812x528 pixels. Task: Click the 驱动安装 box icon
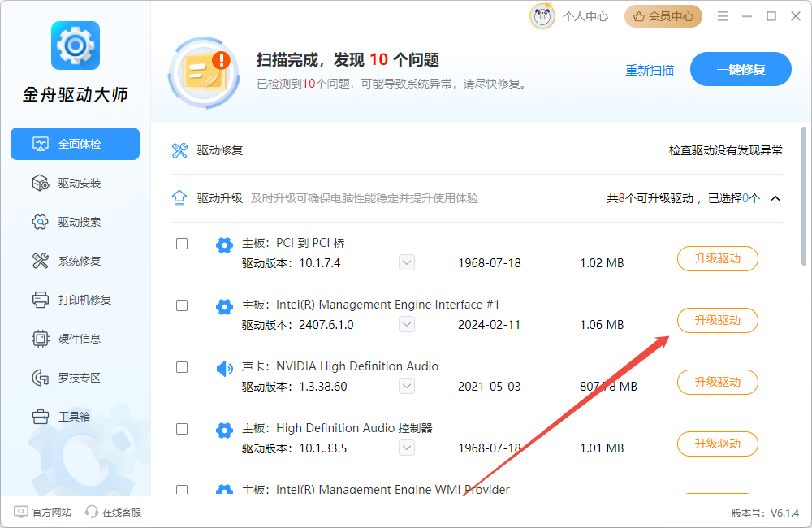pos(41,183)
